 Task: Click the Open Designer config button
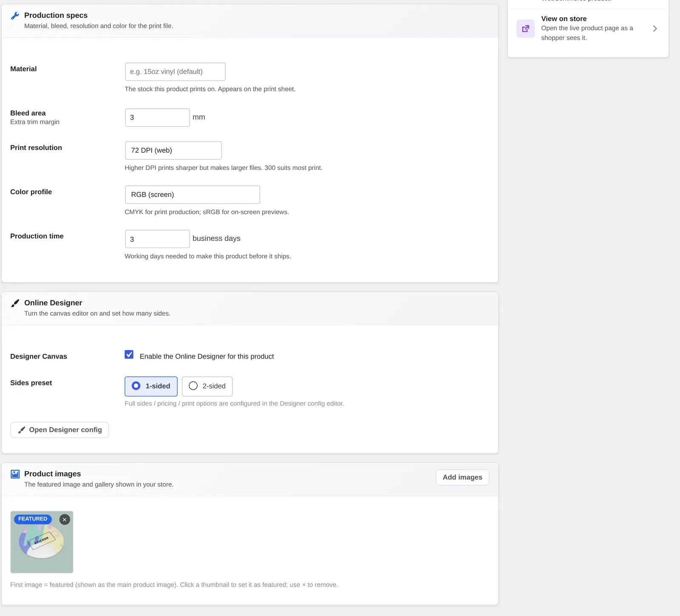coord(59,430)
